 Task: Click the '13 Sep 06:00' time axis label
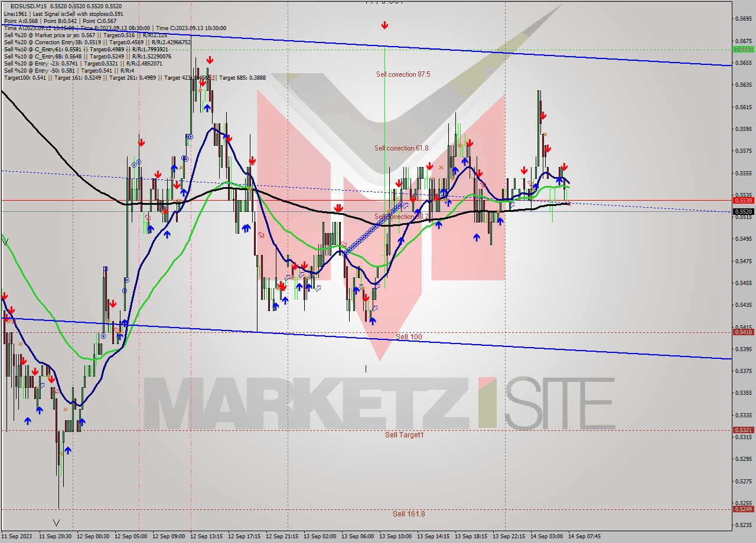[358, 537]
